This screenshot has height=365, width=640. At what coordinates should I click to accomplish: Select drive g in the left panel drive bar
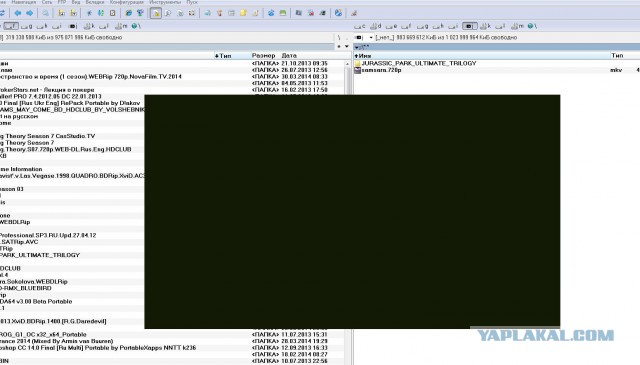tap(27, 26)
